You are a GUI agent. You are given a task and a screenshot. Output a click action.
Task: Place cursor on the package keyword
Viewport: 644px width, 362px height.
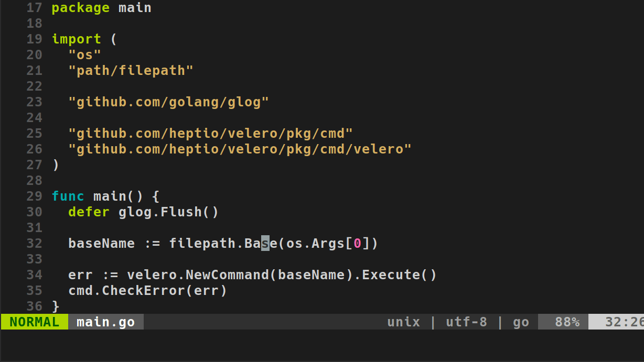pyautogui.click(x=80, y=8)
